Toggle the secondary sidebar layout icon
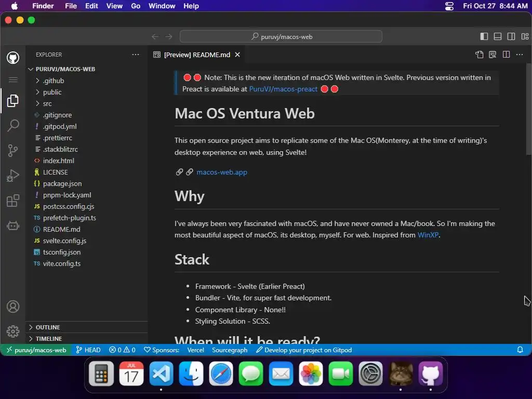Screen dimensions: 532x399 [x=511, y=37]
